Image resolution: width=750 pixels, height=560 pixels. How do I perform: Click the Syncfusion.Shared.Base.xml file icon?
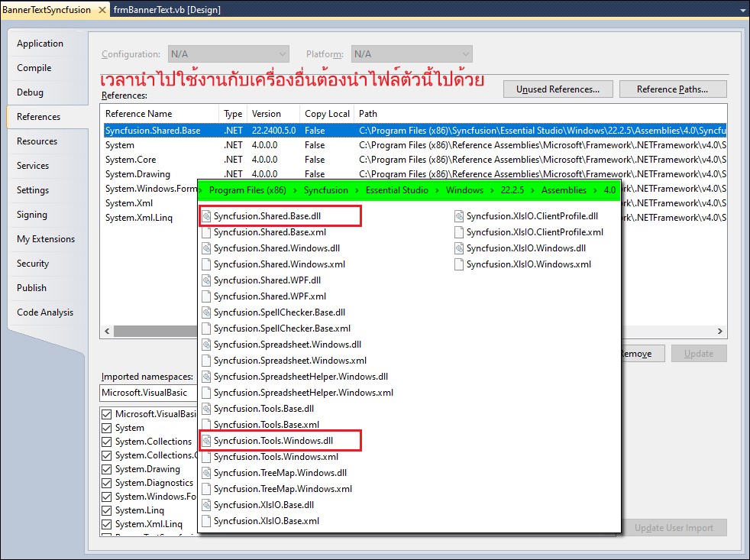pos(206,232)
